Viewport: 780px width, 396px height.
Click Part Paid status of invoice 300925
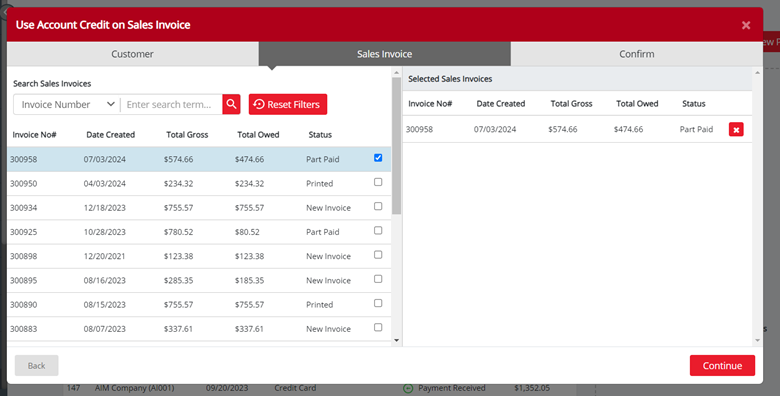(322, 232)
